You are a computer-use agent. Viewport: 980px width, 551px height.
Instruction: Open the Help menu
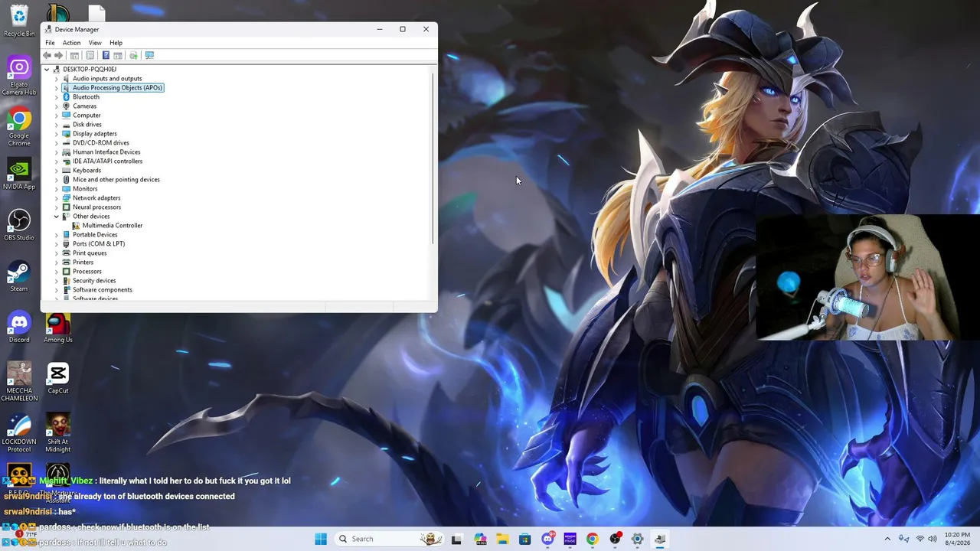tap(116, 43)
